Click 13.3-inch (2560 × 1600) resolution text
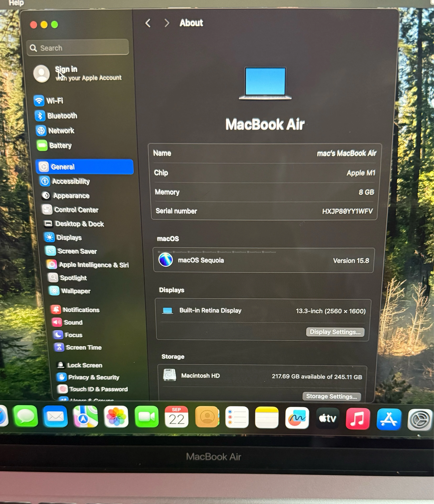Image resolution: width=434 pixels, height=504 pixels. pos(331,311)
